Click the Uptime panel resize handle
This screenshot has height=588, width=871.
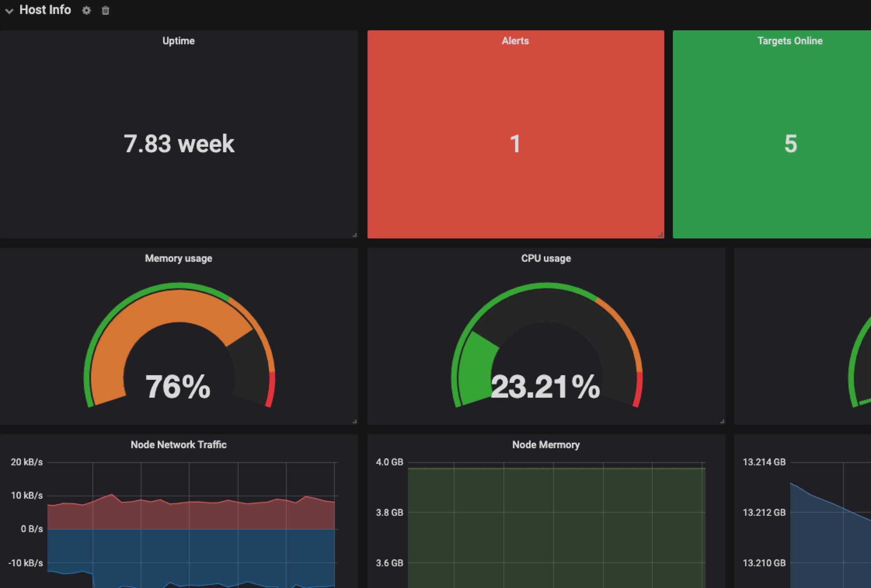tap(354, 235)
